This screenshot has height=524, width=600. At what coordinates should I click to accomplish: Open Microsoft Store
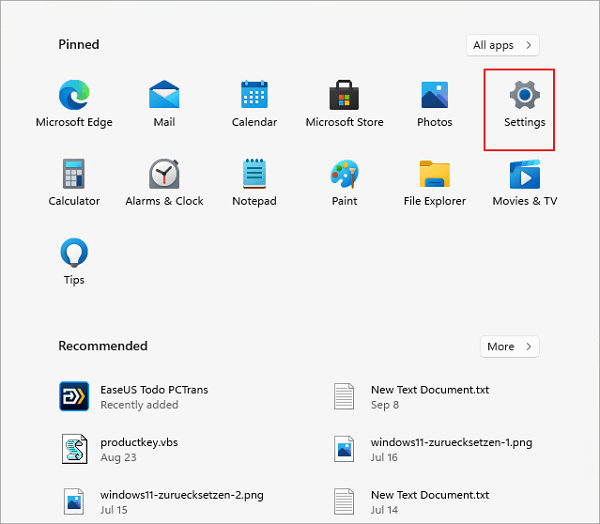(x=344, y=96)
